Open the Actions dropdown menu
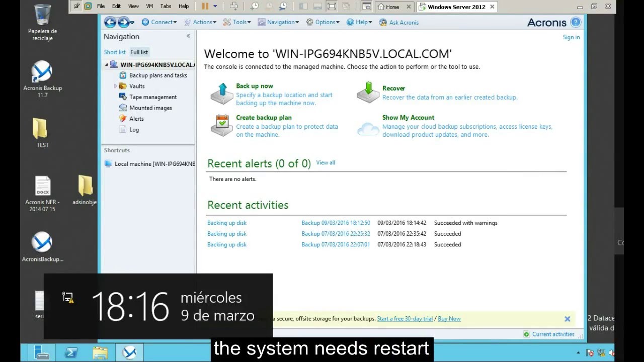The width and height of the screenshot is (644, 362). 200,22
